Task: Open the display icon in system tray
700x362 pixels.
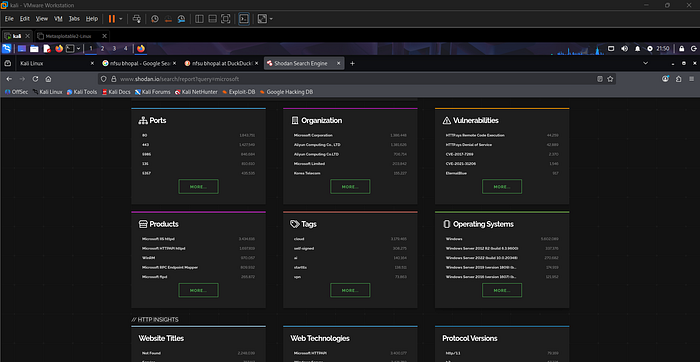Action: [612, 48]
